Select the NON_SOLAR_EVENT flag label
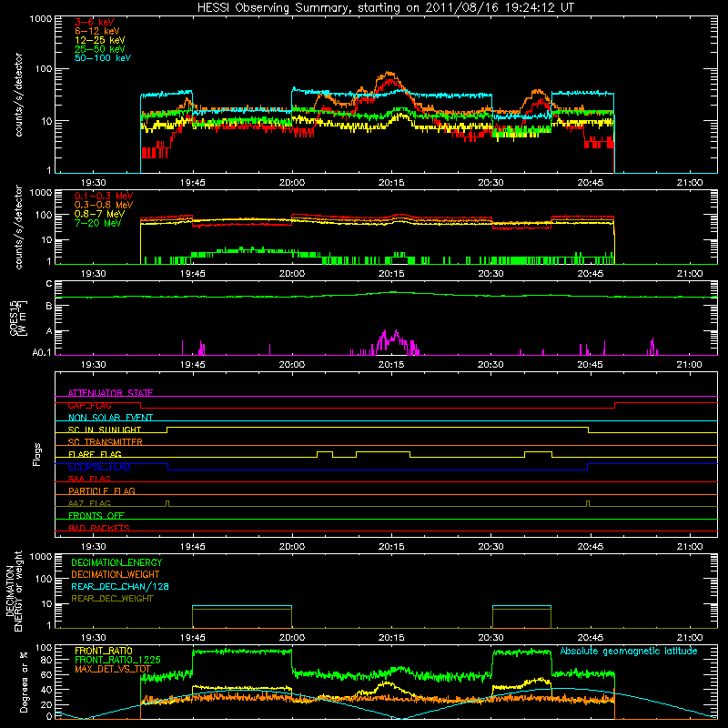Screen dimensions: 728x728 pyautogui.click(x=110, y=418)
